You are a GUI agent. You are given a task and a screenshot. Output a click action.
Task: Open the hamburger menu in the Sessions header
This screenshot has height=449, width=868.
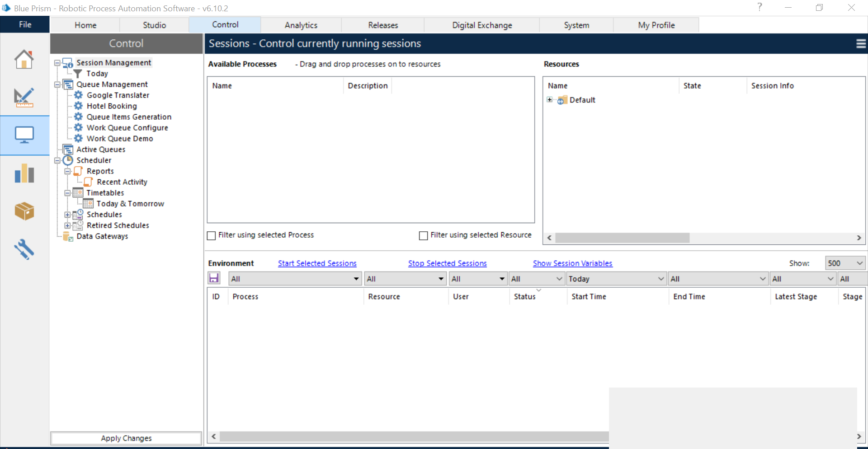click(x=860, y=43)
